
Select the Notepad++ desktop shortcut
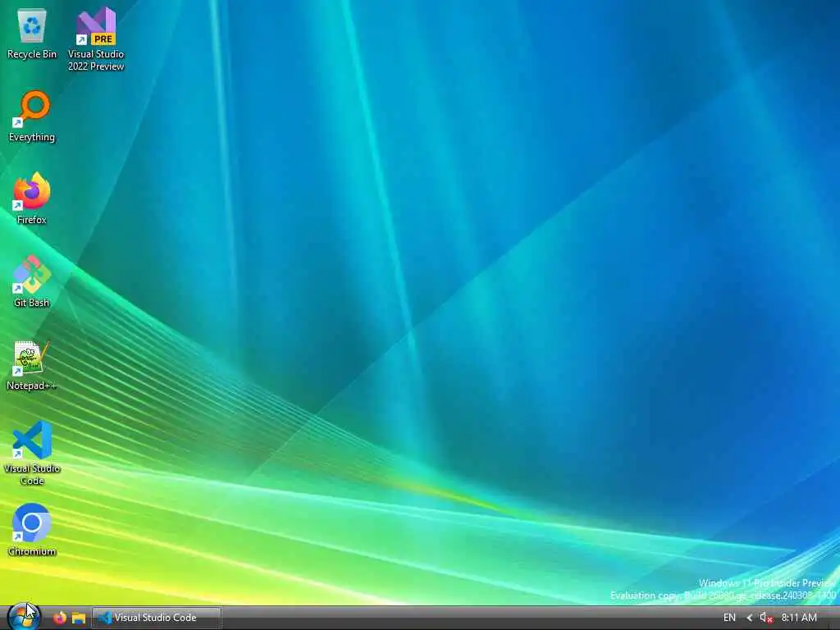(32, 364)
